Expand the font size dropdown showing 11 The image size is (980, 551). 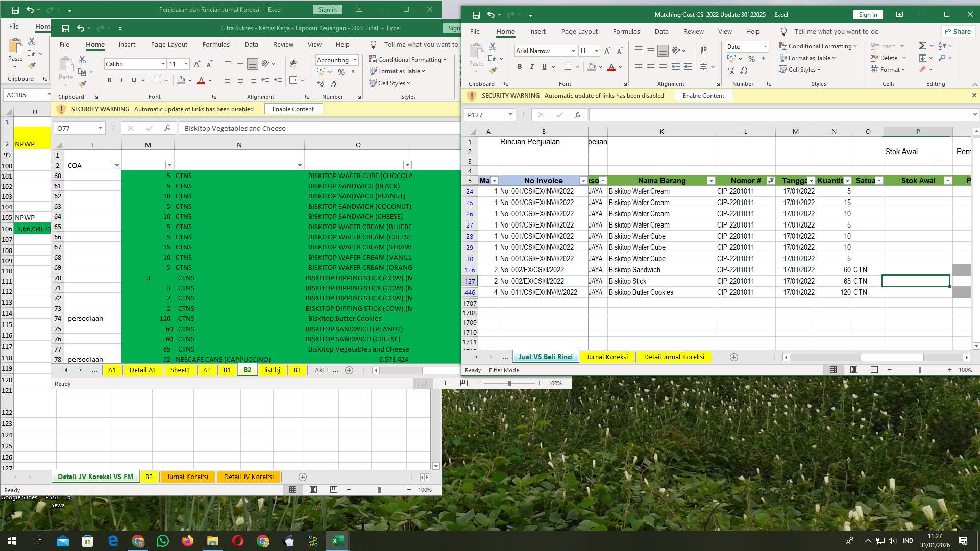(x=596, y=51)
